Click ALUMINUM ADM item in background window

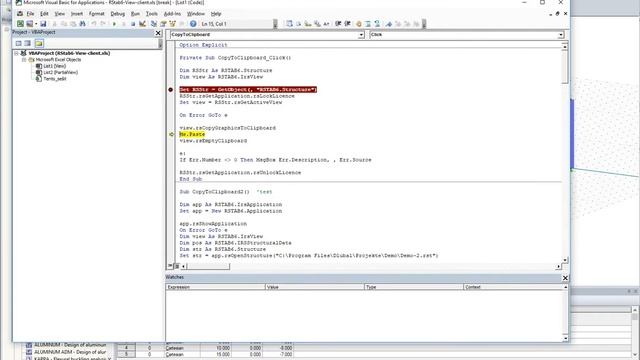(70, 352)
